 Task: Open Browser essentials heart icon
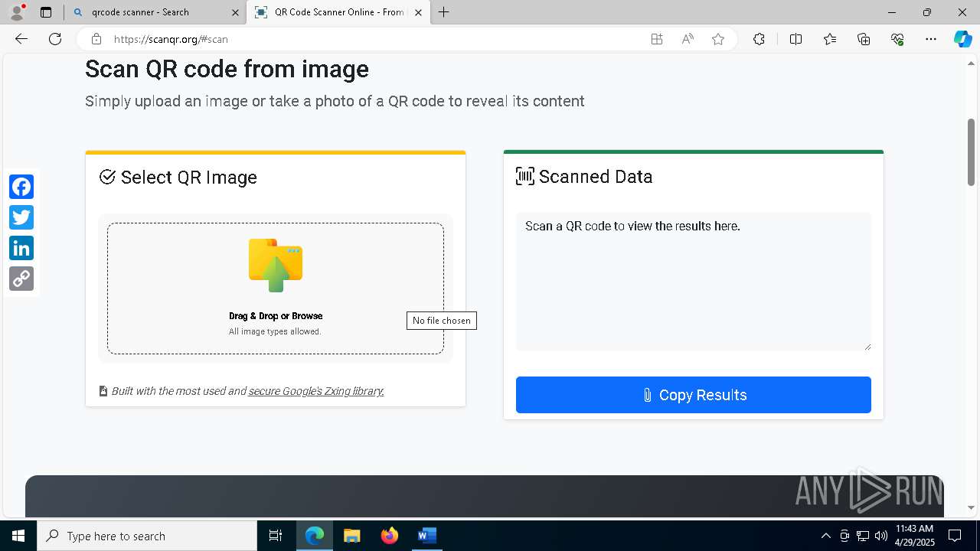pyautogui.click(x=897, y=39)
